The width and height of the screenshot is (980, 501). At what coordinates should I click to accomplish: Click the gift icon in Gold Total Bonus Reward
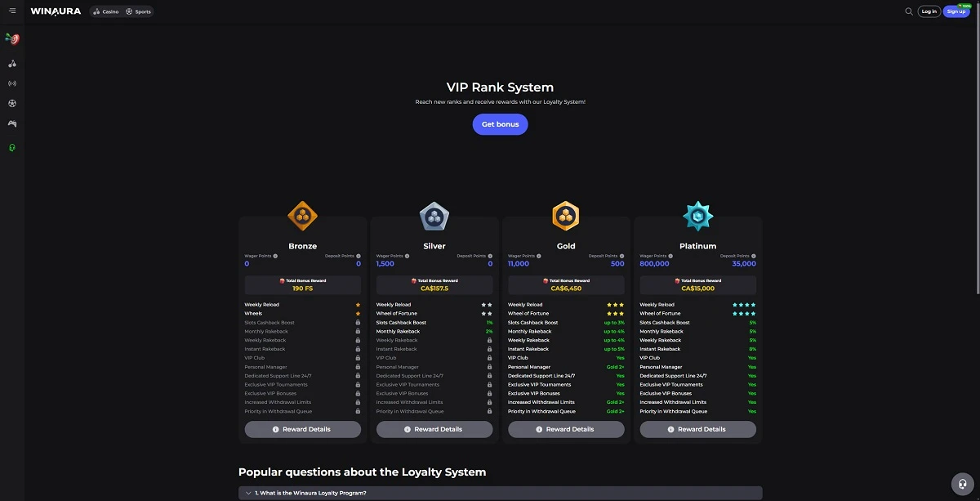tap(546, 280)
